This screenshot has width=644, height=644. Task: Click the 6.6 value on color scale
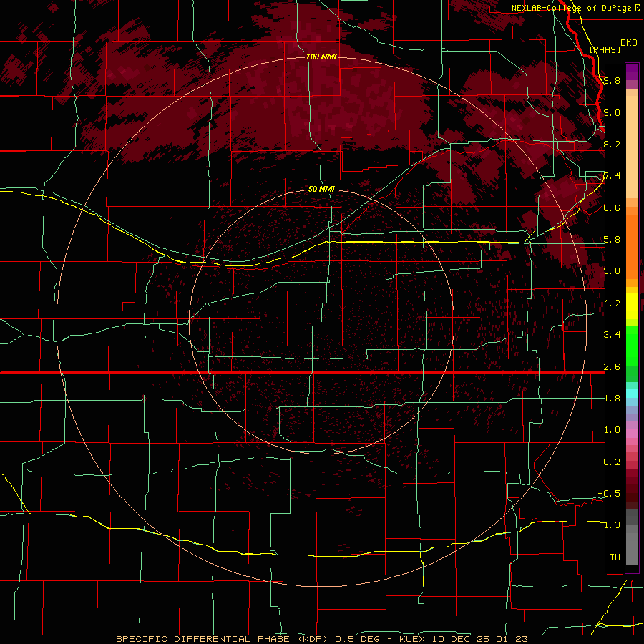pyautogui.click(x=612, y=208)
